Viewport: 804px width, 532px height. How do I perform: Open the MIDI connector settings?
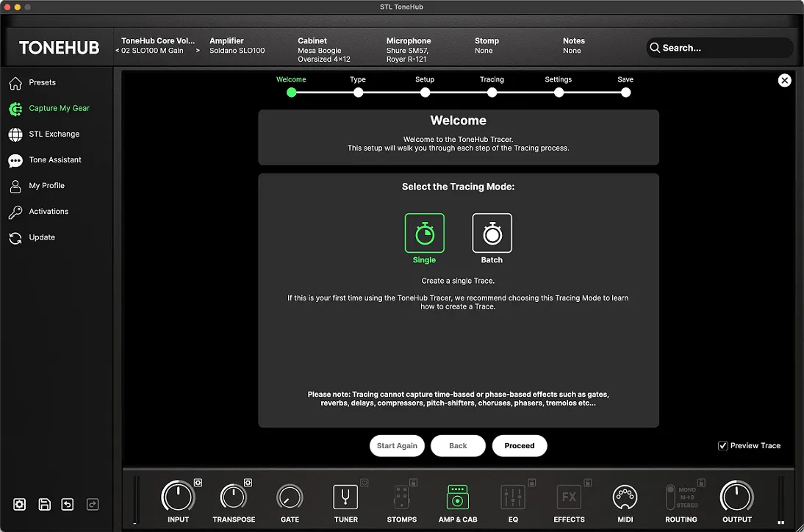(x=625, y=497)
